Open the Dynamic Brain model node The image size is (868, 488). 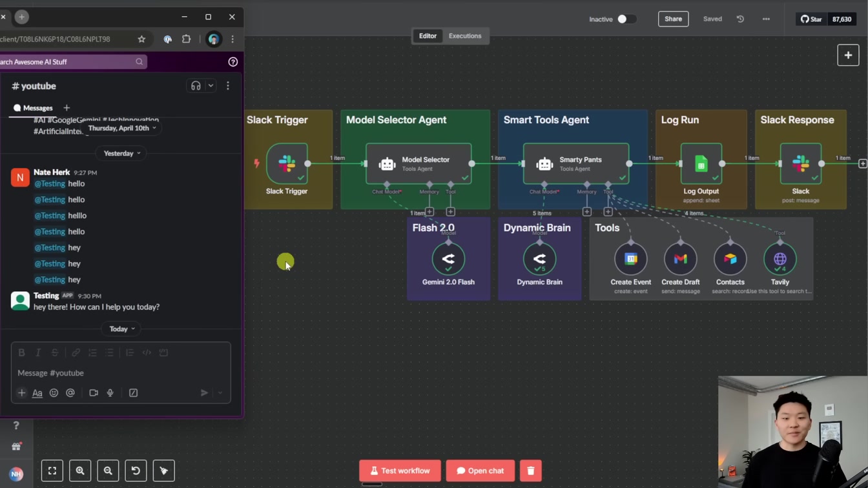pyautogui.click(x=539, y=259)
